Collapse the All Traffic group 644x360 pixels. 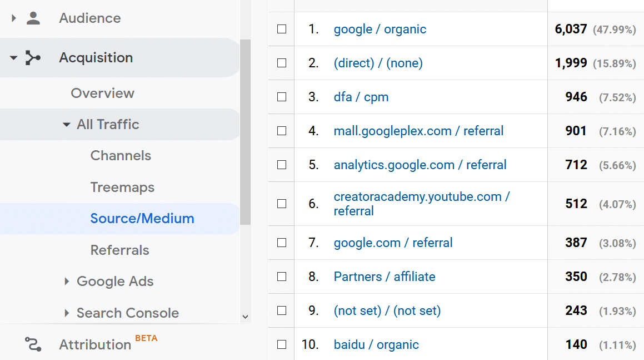66,125
